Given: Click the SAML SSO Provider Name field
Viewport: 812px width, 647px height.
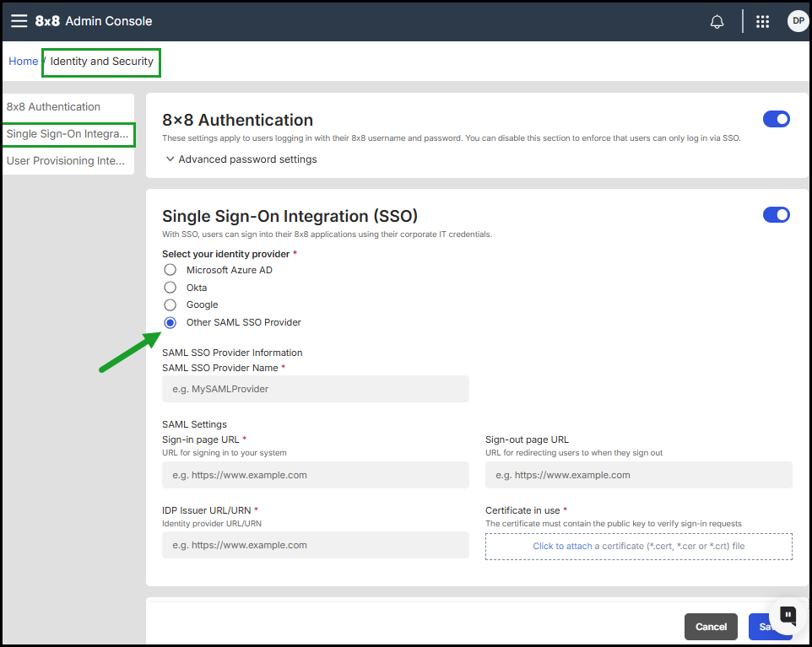Looking at the screenshot, I should click(315, 389).
